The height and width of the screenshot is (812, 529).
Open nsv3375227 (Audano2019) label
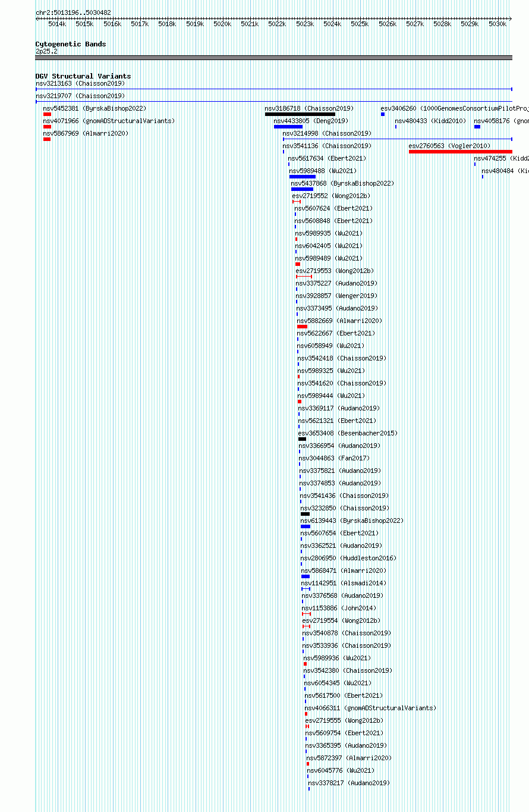click(336, 283)
